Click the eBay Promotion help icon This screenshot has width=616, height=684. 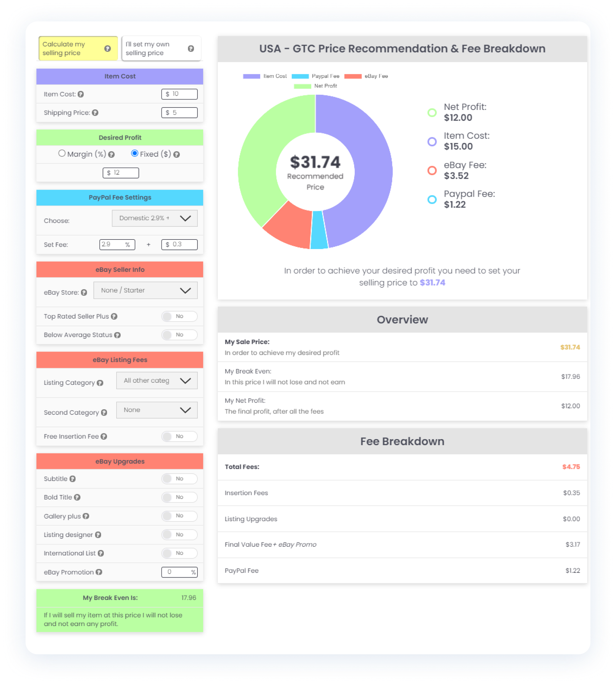click(x=99, y=572)
